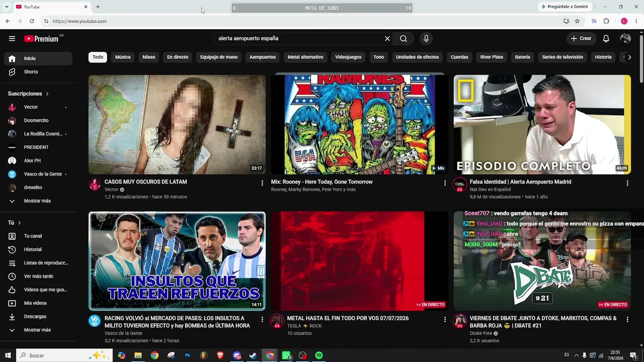Open Tu canal in the sidebar
Image resolution: width=644 pixels, height=362 pixels.
coord(38,236)
